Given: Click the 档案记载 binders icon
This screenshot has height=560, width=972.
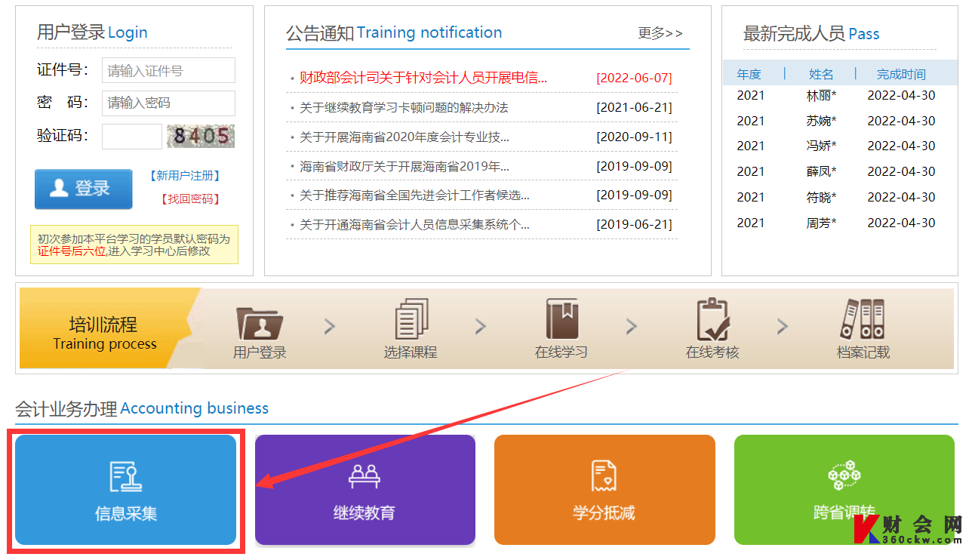Looking at the screenshot, I should 863,319.
